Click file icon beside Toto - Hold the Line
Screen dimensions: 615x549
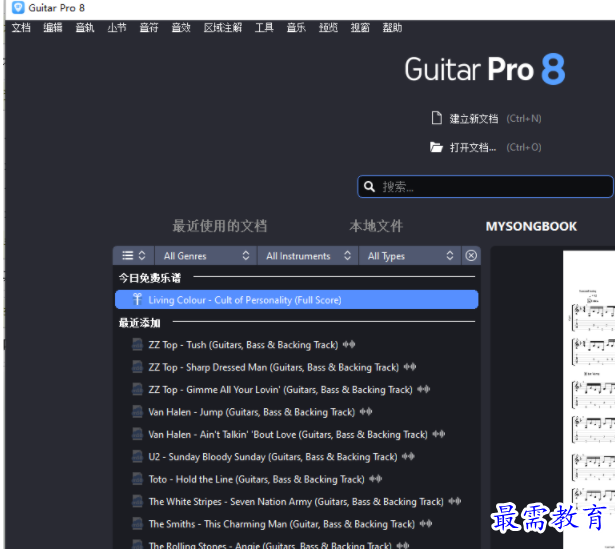(x=137, y=479)
